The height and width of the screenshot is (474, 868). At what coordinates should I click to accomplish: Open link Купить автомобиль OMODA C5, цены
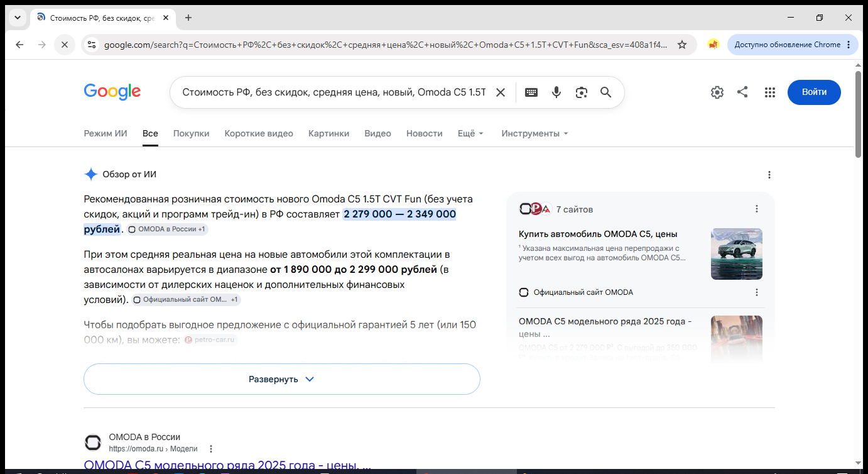[598, 234]
